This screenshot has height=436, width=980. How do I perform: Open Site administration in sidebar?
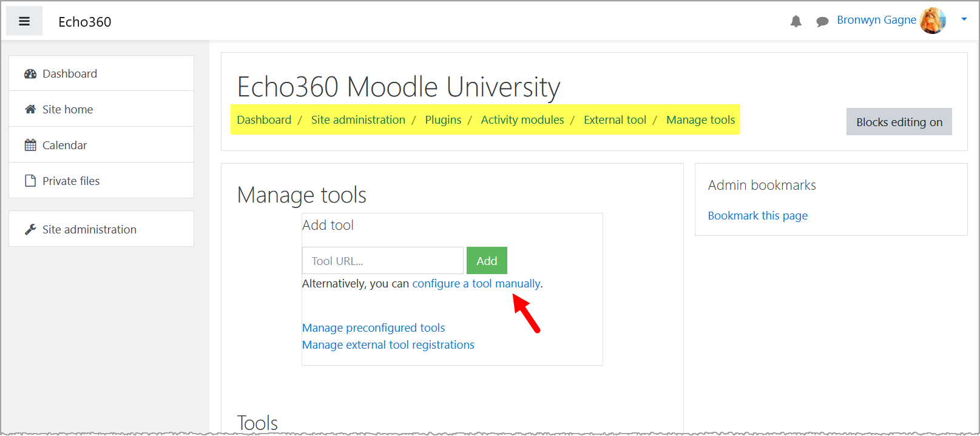(x=101, y=229)
